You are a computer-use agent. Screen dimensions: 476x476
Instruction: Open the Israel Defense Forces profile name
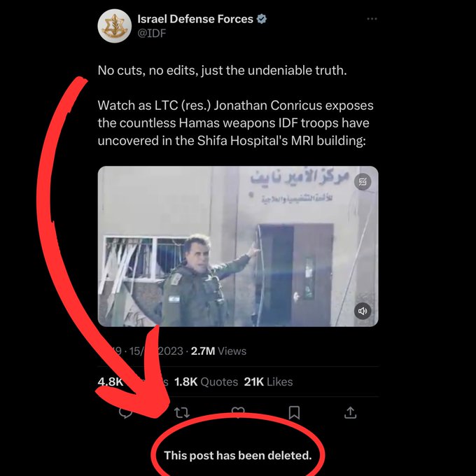pyautogui.click(x=195, y=19)
